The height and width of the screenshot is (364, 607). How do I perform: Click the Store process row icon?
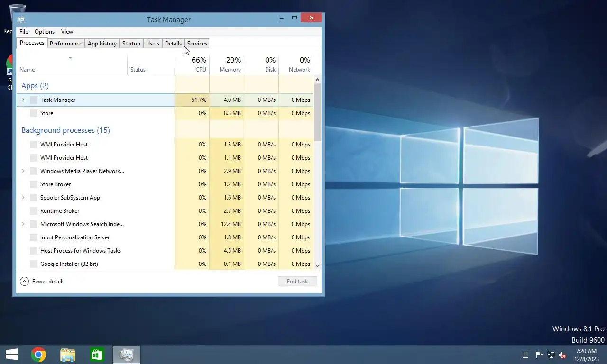(34, 113)
